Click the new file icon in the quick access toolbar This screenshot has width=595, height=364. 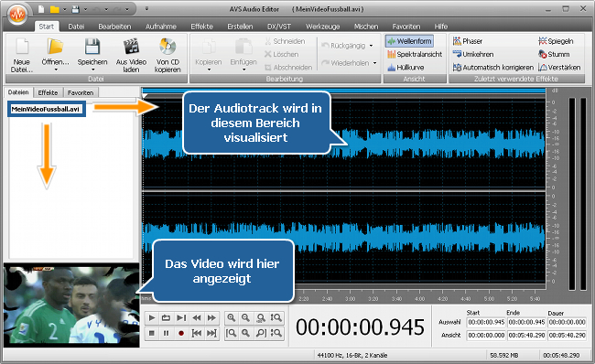(41, 9)
